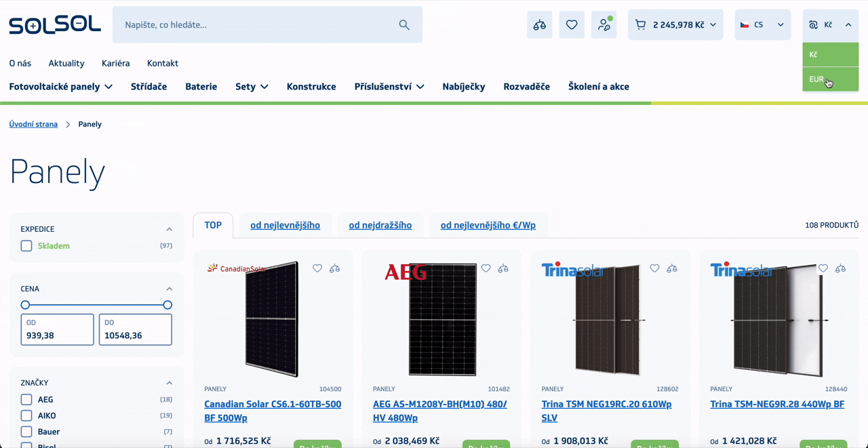Click the DO maximum price field
This screenshot has height=448, width=868.
(x=136, y=329)
